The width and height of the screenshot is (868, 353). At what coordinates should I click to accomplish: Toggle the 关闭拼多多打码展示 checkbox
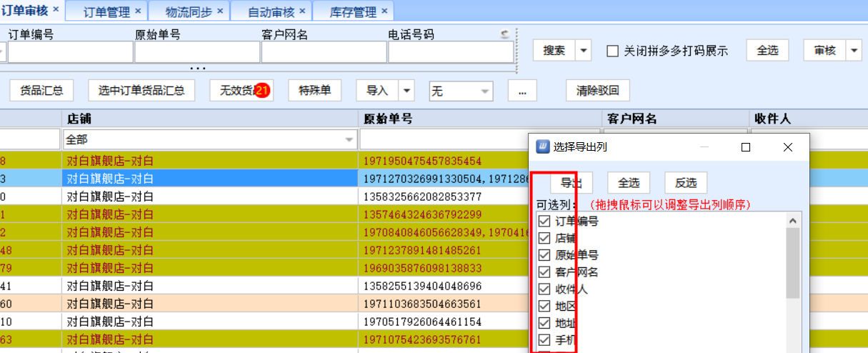[x=612, y=51]
